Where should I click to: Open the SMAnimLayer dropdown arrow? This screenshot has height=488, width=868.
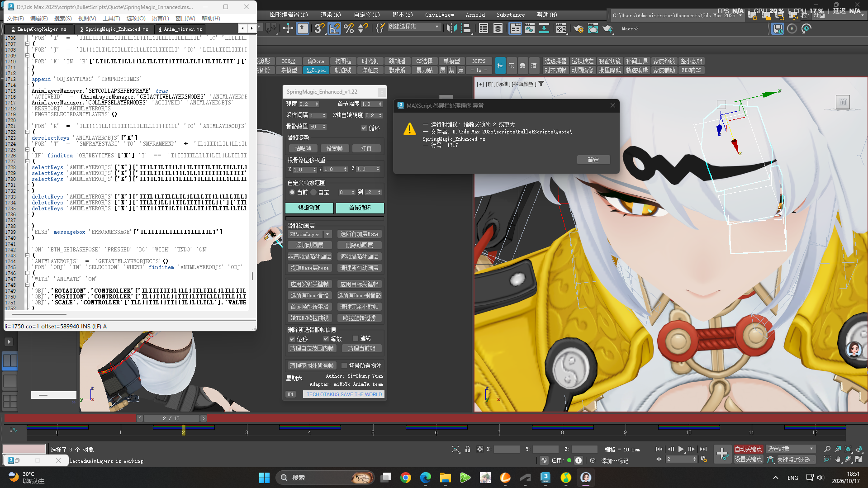click(327, 234)
